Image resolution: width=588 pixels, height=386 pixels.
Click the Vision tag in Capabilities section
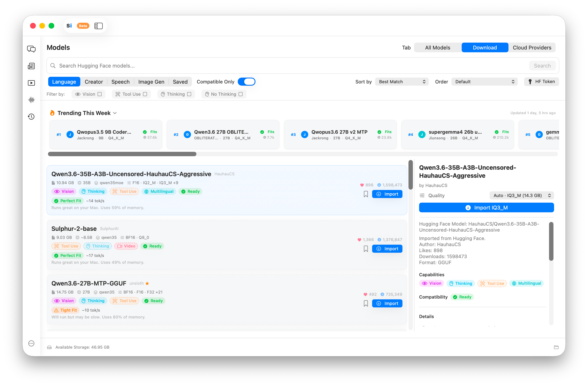pyautogui.click(x=431, y=283)
